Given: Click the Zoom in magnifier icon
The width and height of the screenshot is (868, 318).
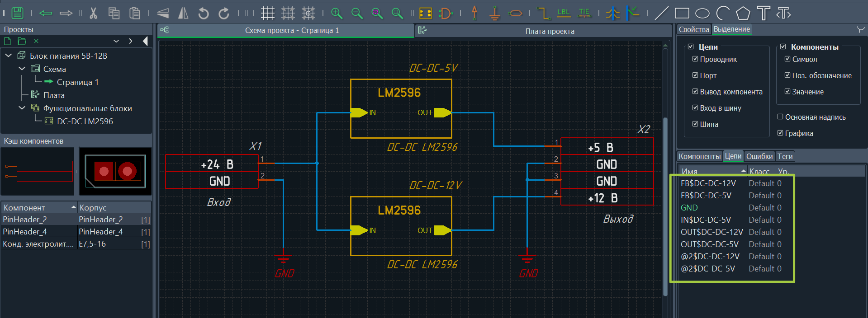Looking at the screenshot, I should click(x=337, y=13).
